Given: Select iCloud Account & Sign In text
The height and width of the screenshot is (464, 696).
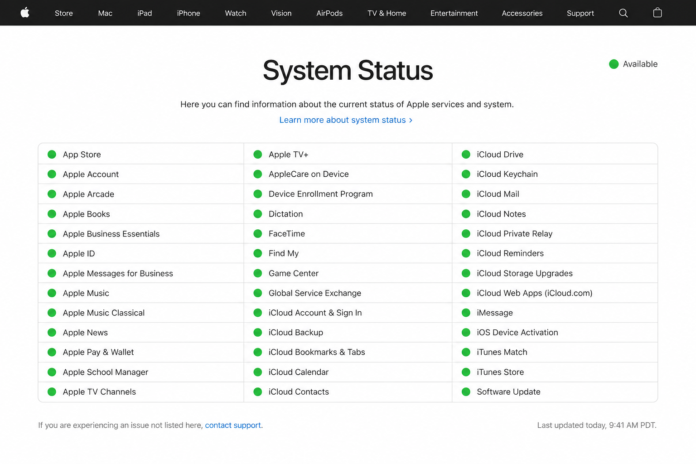Looking at the screenshot, I should (315, 313).
